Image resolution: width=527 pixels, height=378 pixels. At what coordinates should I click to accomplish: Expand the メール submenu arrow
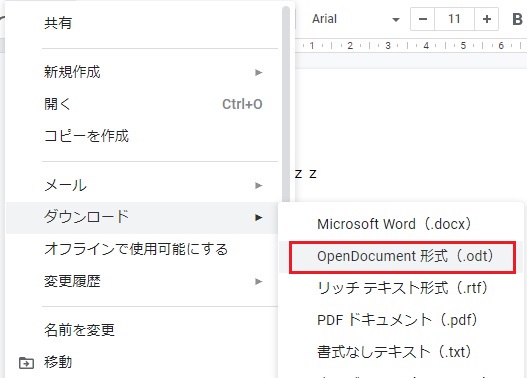pyautogui.click(x=258, y=185)
